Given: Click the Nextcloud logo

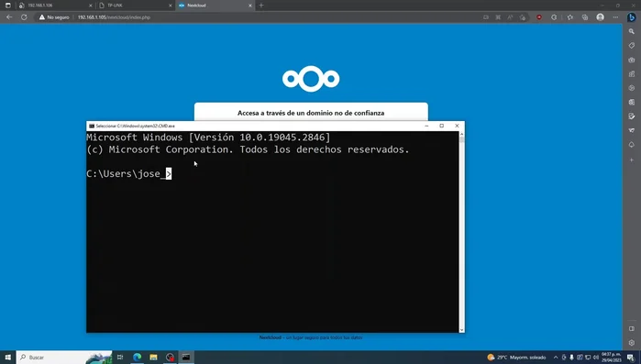Looking at the screenshot, I should point(311,79).
